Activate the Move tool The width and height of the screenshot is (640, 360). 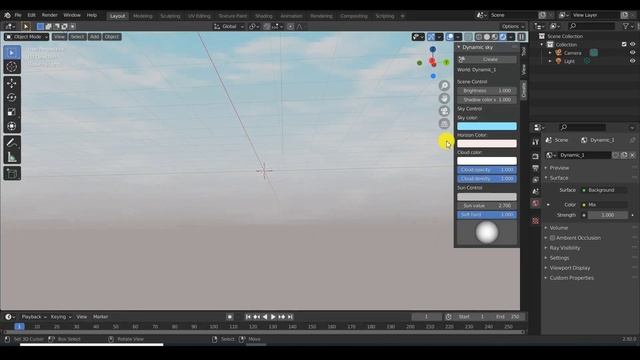(x=12, y=83)
